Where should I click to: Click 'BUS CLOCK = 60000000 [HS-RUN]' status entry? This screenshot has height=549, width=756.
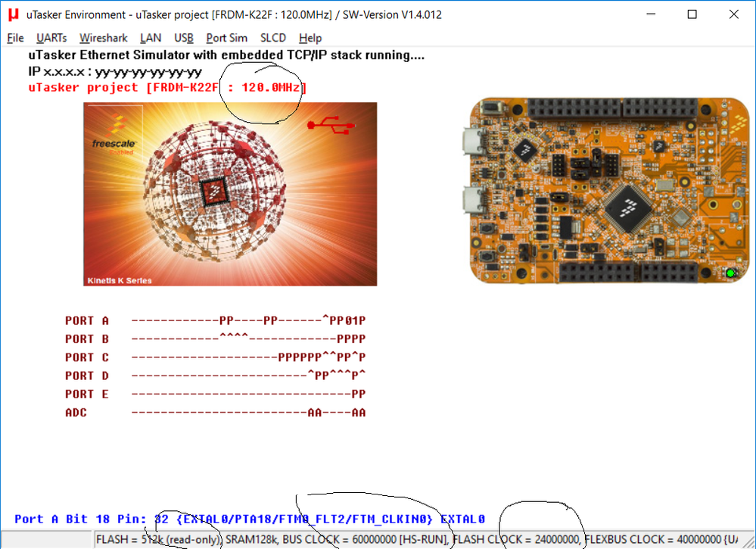tap(366, 539)
